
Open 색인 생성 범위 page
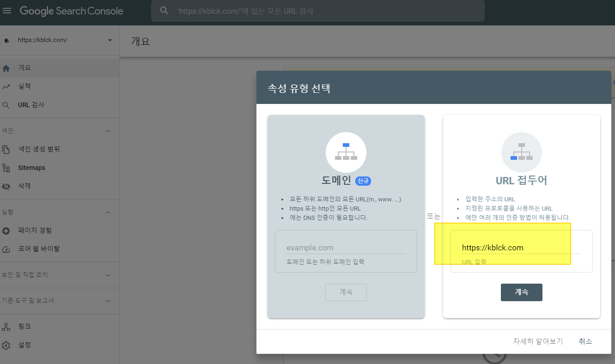click(60, 149)
